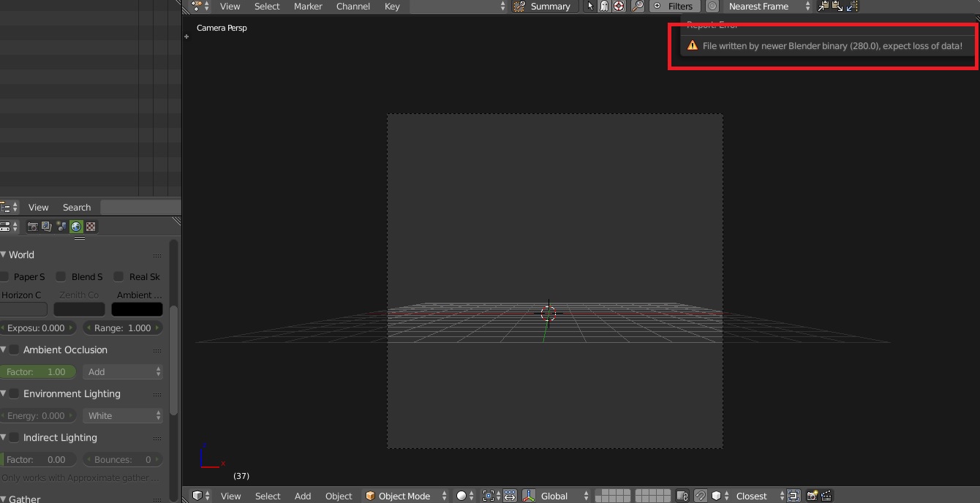
Task: Open the viewport shading sphere dropdown
Action: point(464,496)
